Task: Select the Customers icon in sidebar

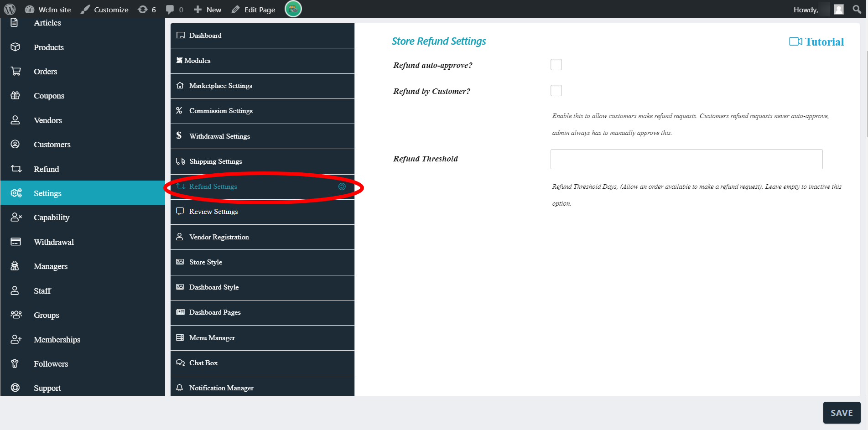Action: point(16,144)
